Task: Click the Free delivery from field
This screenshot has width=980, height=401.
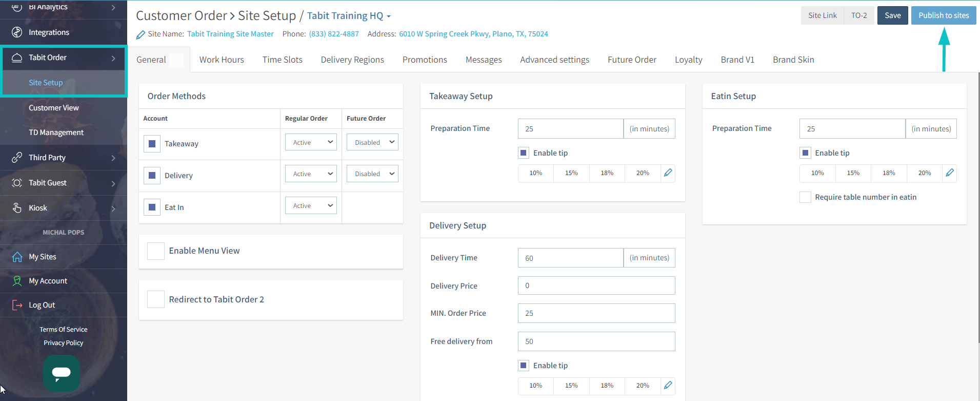Action: click(596, 341)
